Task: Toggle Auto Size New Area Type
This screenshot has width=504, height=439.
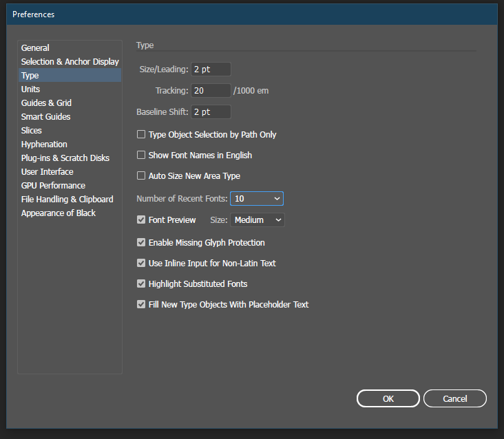Action: pos(141,176)
